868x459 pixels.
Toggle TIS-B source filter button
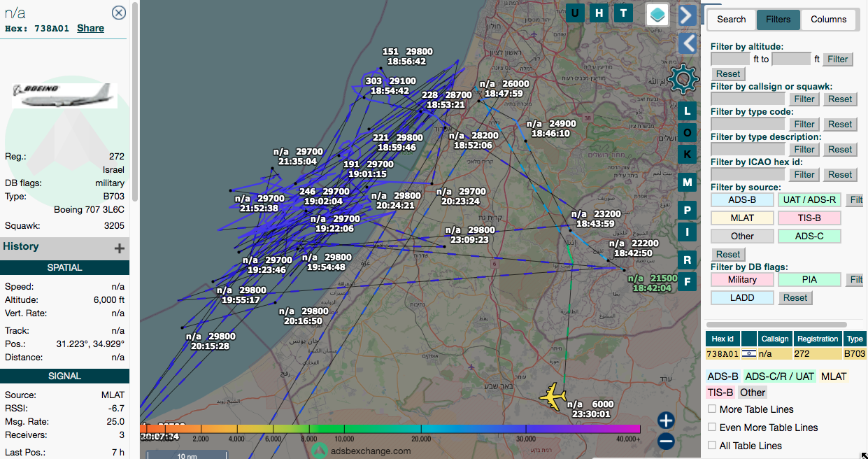(809, 218)
